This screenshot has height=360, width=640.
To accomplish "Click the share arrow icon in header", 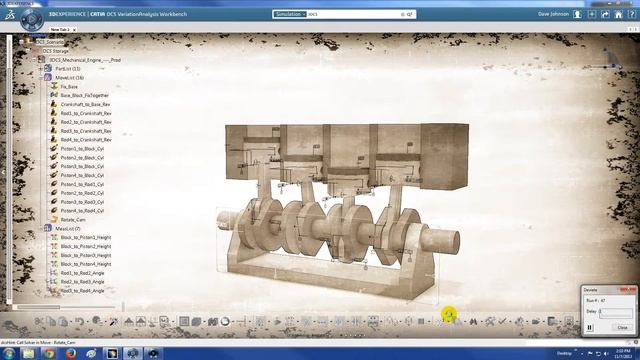I will pos(605,14).
